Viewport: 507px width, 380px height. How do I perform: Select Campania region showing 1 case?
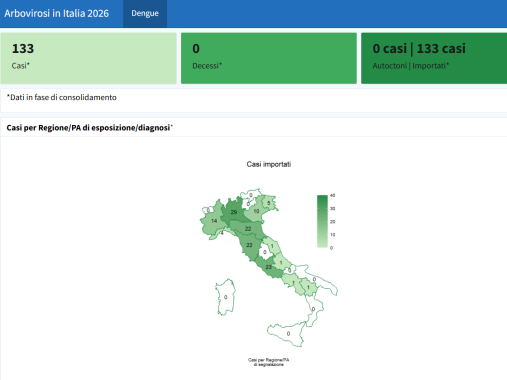click(x=293, y=283)
